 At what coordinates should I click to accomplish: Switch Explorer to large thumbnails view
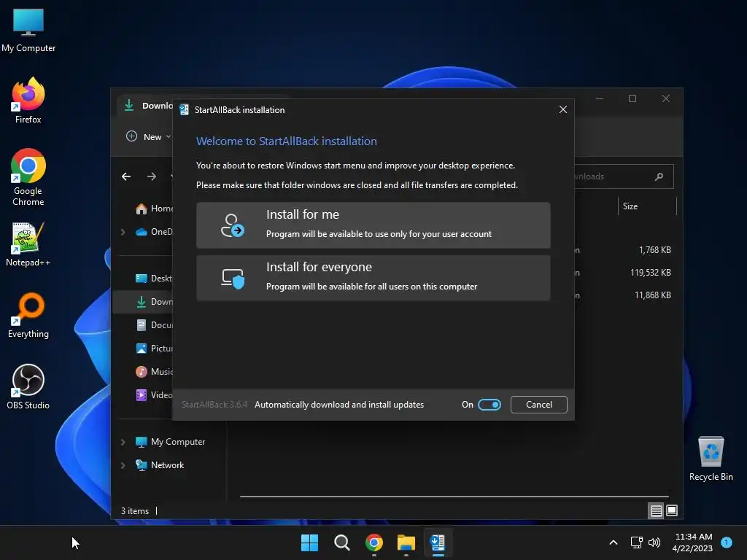point(672,510)
